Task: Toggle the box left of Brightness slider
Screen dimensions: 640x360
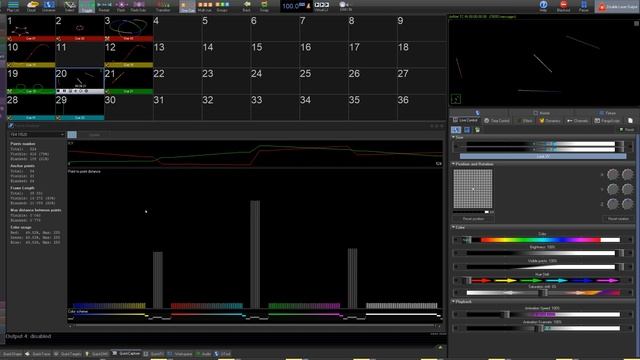Action: pos(456,253)
